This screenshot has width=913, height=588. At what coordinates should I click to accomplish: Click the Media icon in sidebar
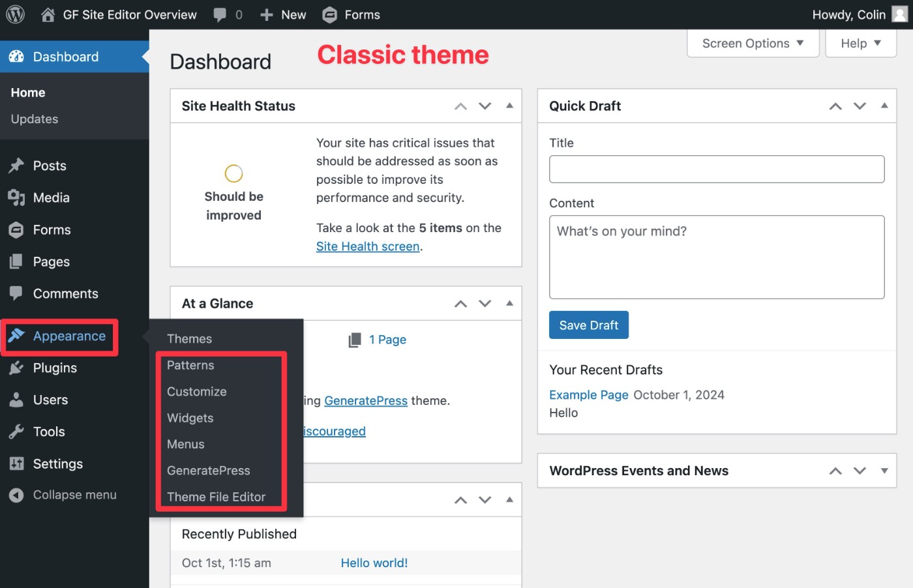tap(16, 198)
